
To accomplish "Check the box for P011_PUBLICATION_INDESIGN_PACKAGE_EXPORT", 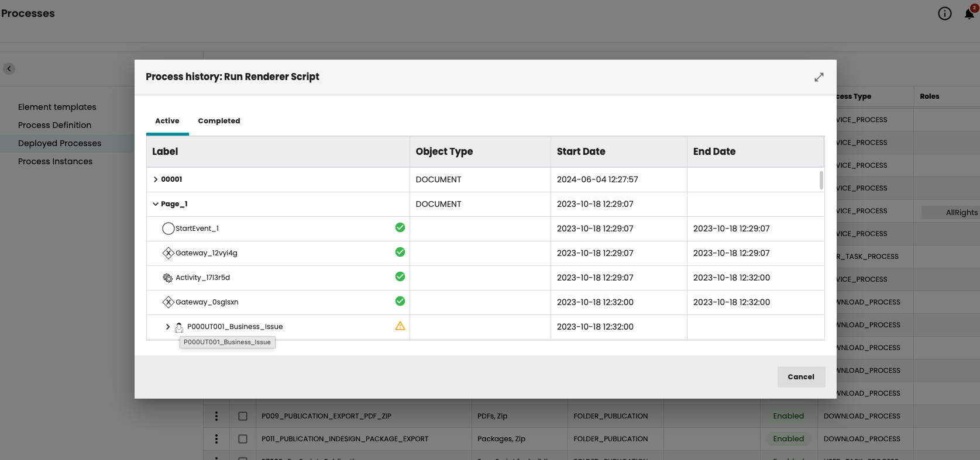I will (x=243, y=439).
